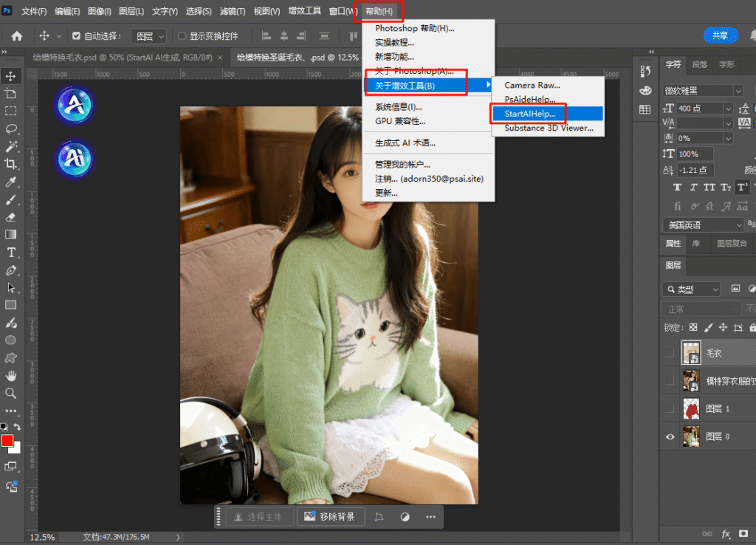Image resolution: width=756 pixels, height=545 pixels.
Task: Select the Move tool
Action: coord(11,76)
